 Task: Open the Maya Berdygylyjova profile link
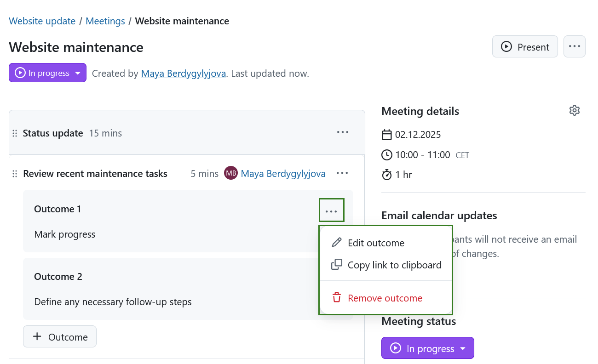[183, 73]
